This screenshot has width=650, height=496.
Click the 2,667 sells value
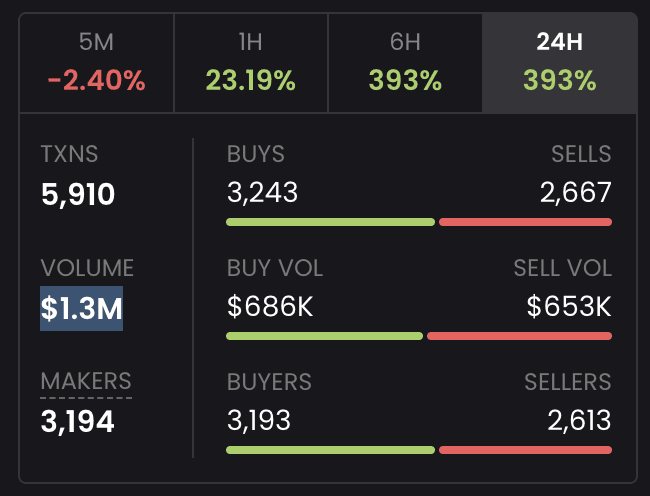pos(575,193)
